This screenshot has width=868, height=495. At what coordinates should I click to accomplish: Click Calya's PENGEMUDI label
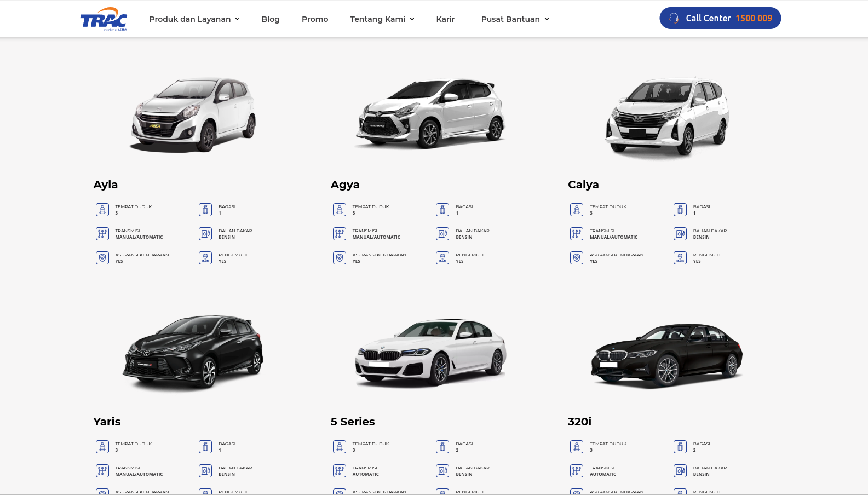708,255
